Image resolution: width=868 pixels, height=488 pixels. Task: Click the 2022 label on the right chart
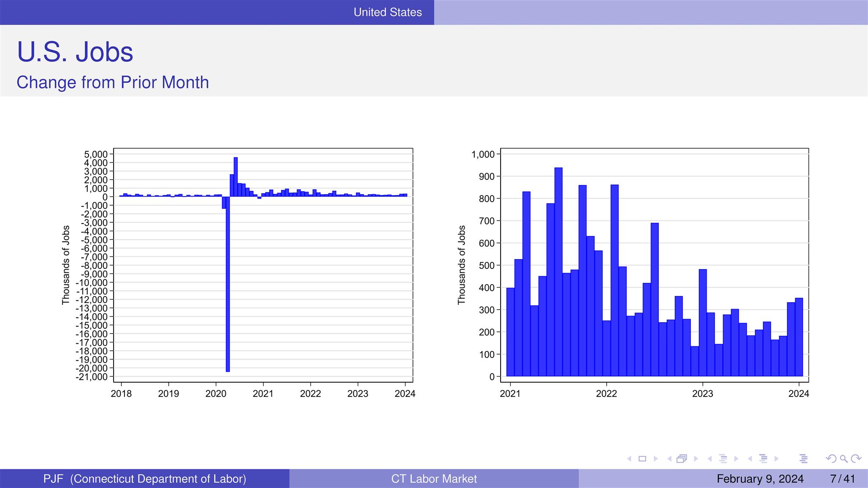coord(606,394)
